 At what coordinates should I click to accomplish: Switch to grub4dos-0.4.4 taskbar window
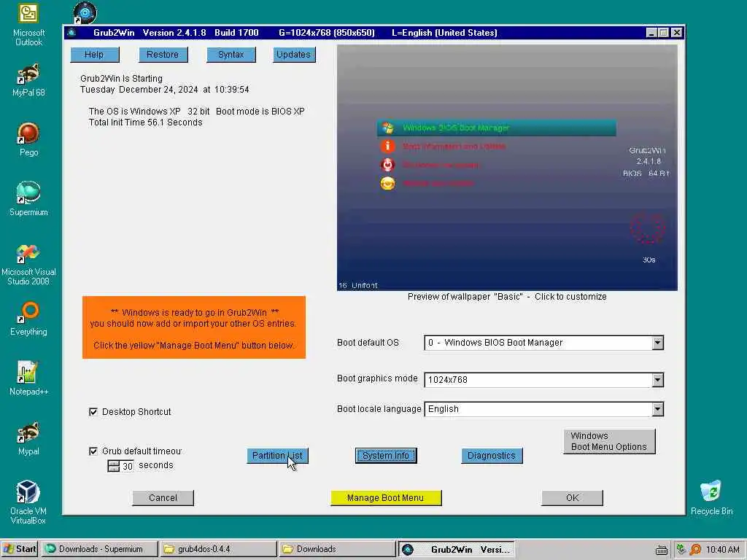click(217, 549)
